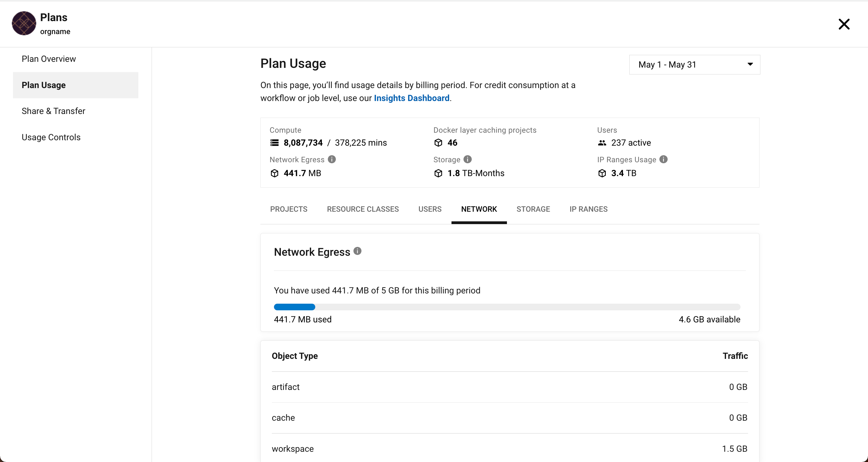Click the orgname avatar logo
This screenshot has height=462, width=868.
pyautogui.click(x=24, y=24)
